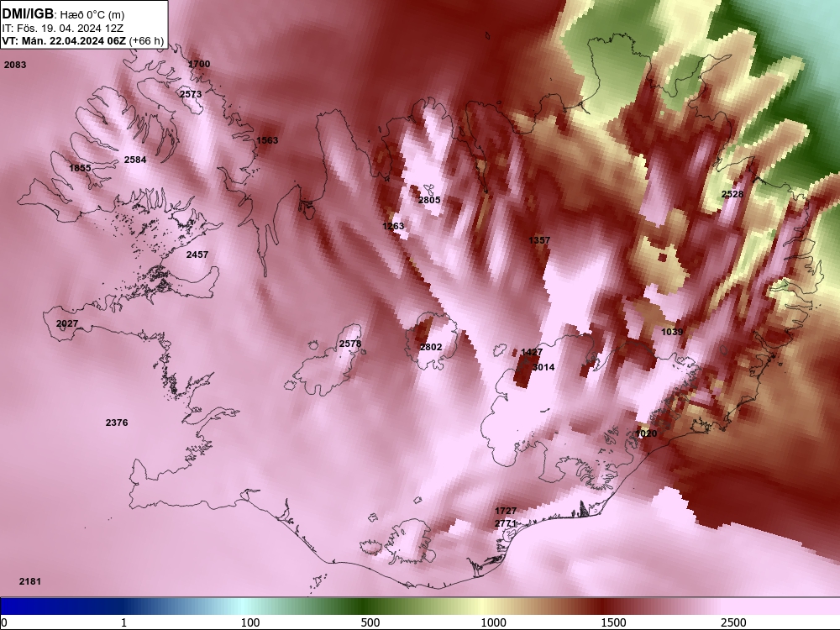Pick the 1727 map value
Screen dimensions: 840x630
pos(506,511)
